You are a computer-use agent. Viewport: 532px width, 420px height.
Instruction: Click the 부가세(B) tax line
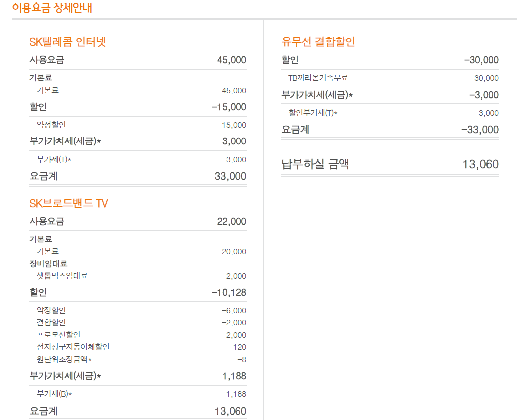click(x=54, y=394)
